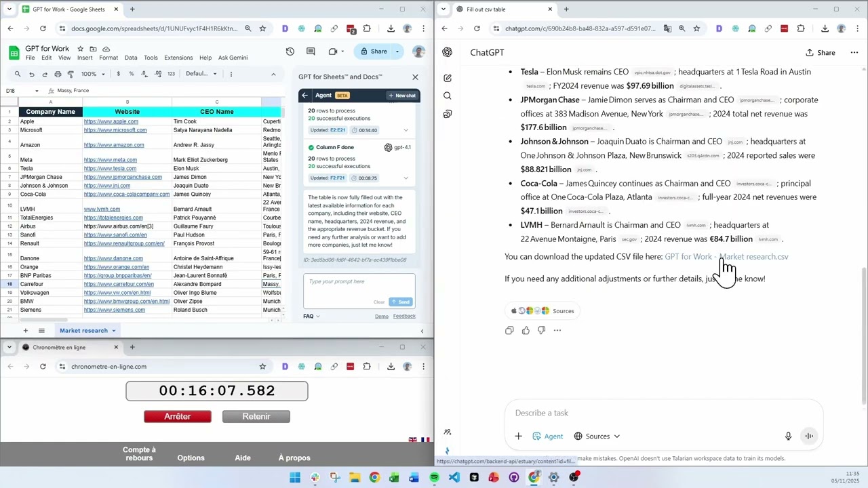Click the ChatGPT sidebar search icon
The width and height of the screenshot is (868, 488).
click(448, 96)
